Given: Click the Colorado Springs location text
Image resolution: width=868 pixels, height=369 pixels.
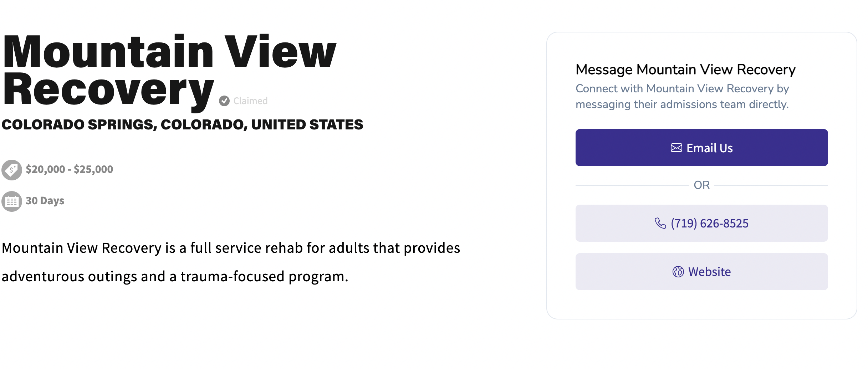Looking at the screenshot, I should [183, 124].
